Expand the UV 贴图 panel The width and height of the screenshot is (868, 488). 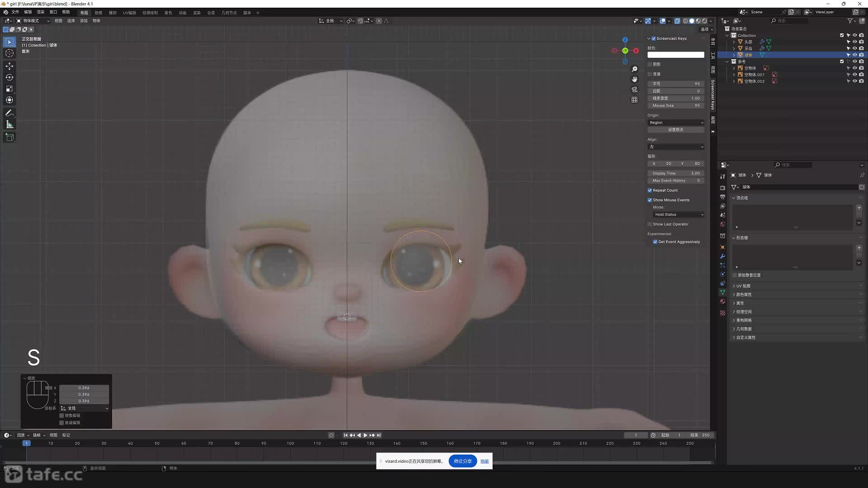click(x=743, y=286)
